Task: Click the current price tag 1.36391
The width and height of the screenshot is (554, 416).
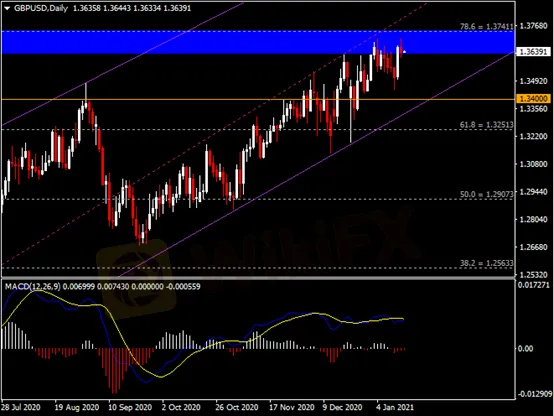Action: (533, 52)
